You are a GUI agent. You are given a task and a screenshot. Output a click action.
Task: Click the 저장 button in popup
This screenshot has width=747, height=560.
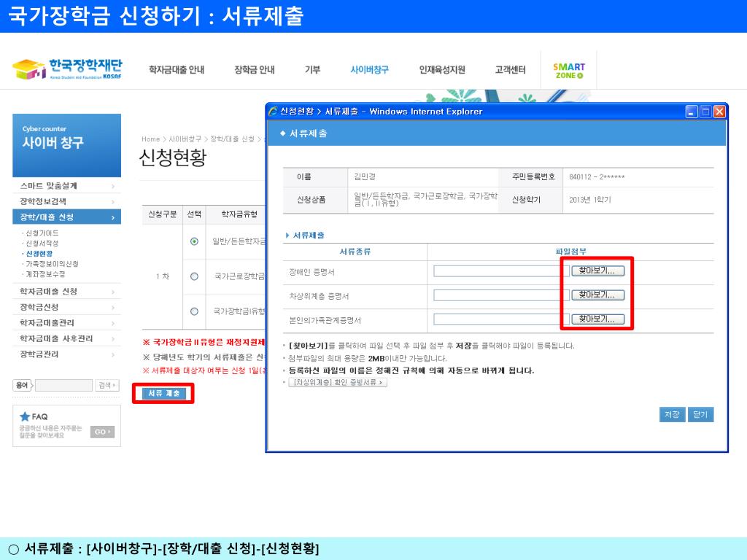coord(672,415)
